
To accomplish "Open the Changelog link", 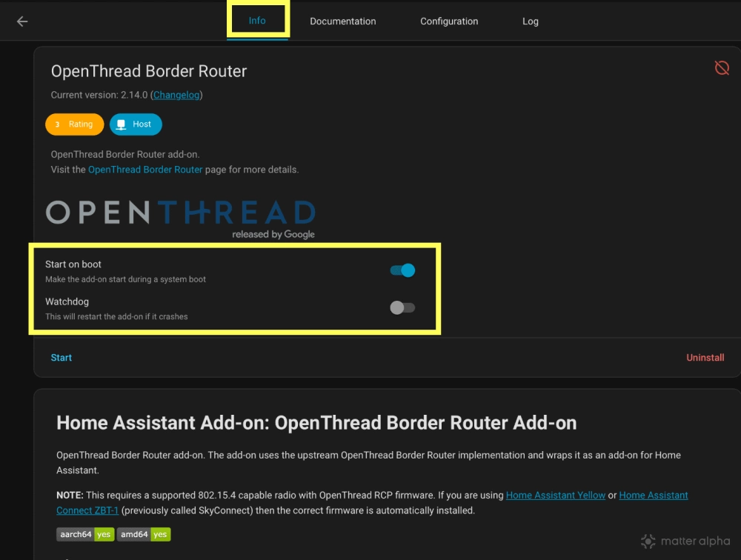I will pos(176,95).
